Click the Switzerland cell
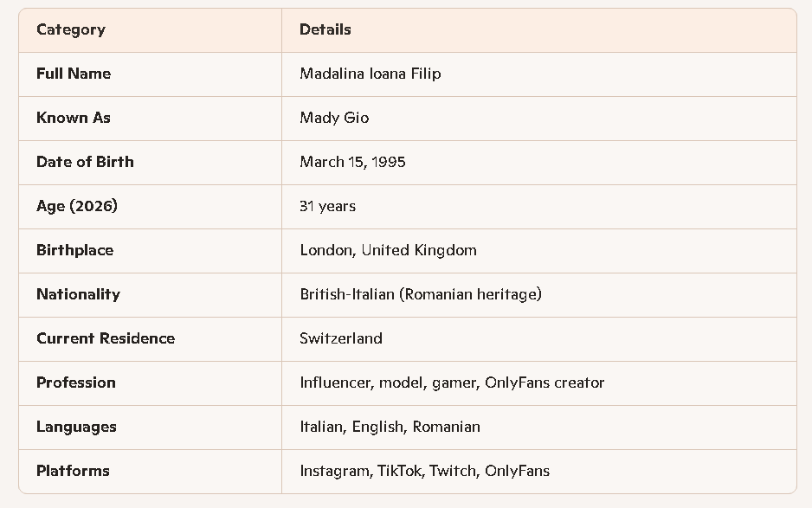This screenshot has height=508, width=812. (341, 338)
